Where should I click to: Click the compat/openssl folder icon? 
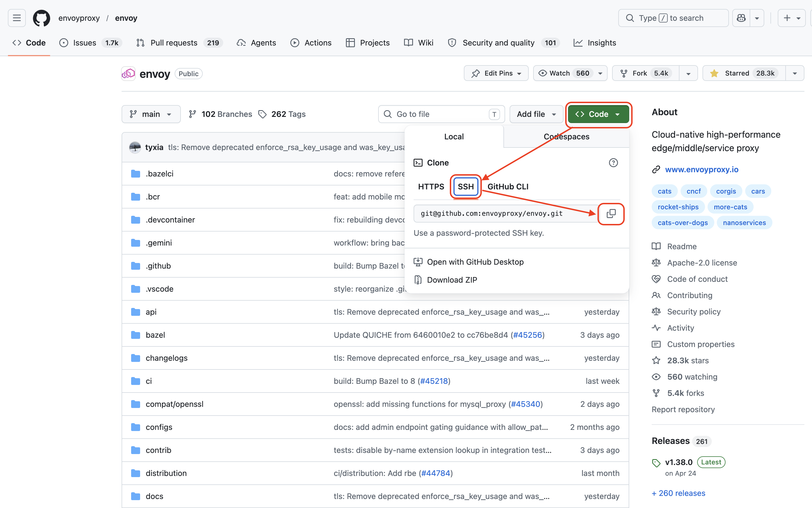coord(136,404)
